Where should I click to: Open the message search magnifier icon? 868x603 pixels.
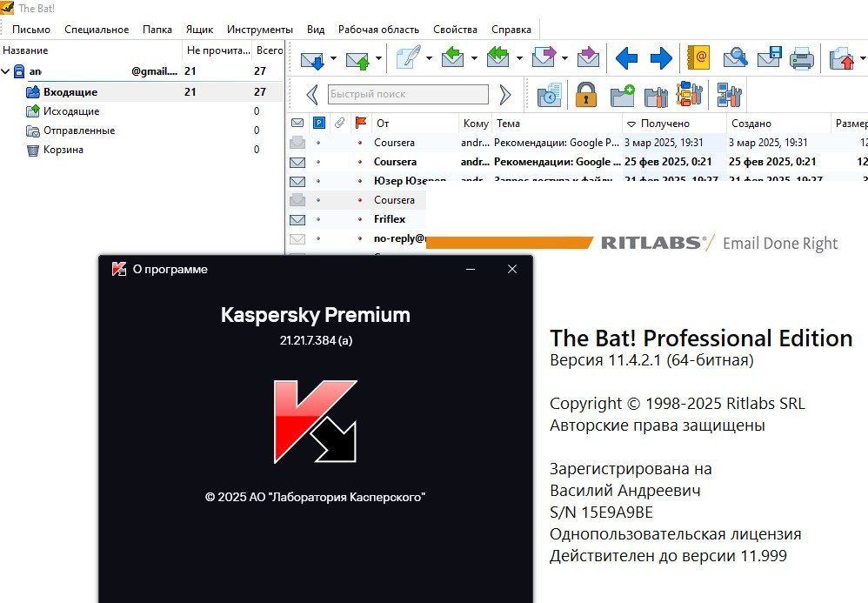[x=735, y=57]
